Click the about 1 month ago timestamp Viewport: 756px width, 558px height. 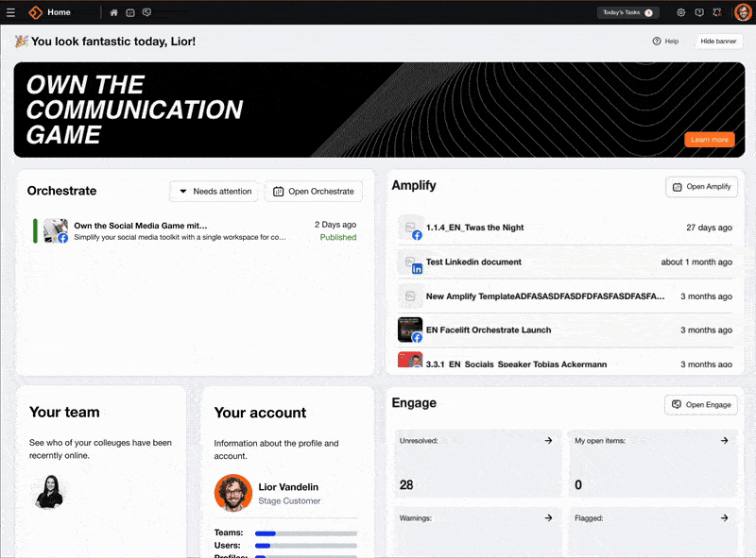[x=696, y=262]
